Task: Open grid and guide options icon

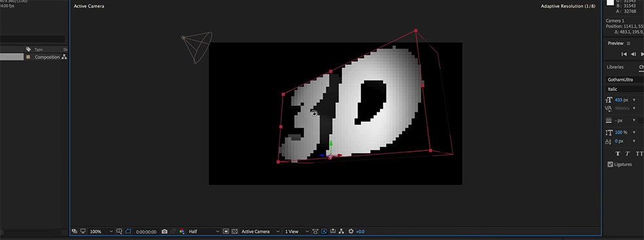Action: tap(119, 231)
